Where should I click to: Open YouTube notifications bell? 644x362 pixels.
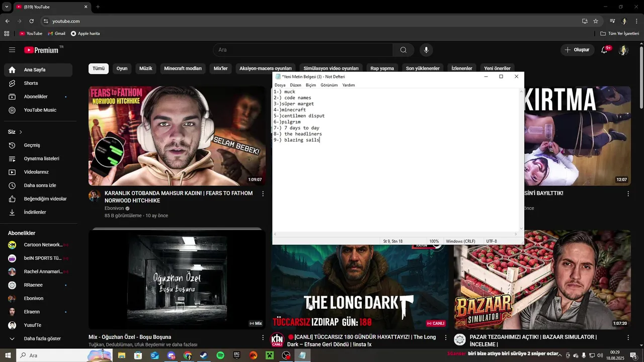point(605,50)
